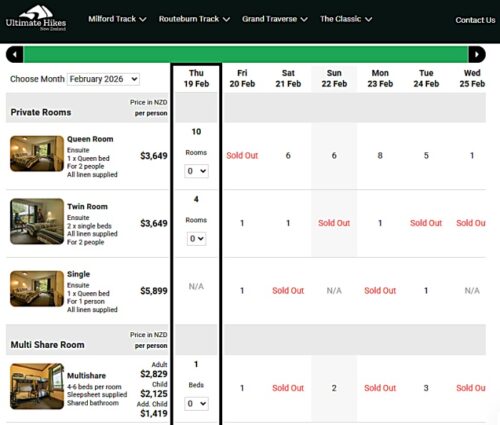Click Multishare availability 2 on Sun
The image size is (500, 425).
(334, 388)
